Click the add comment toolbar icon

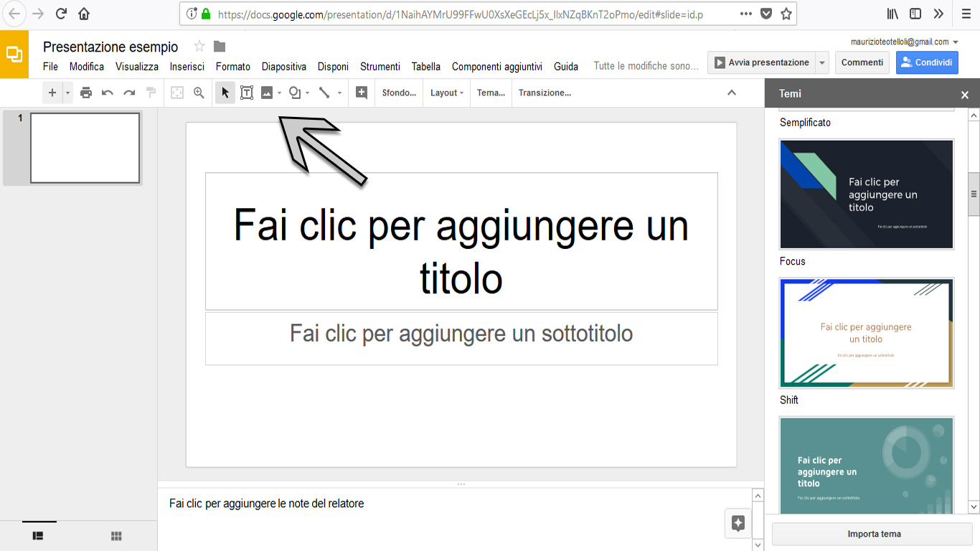362,93
